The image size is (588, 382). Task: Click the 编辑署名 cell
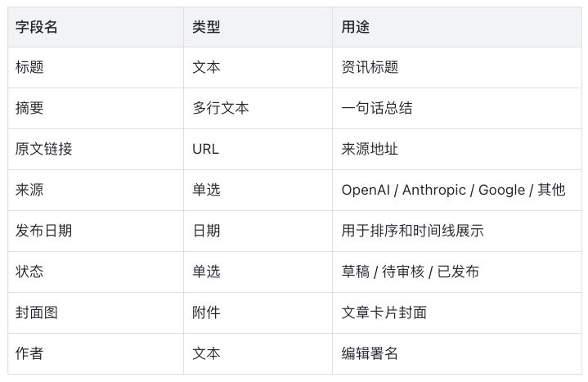coord(457,354)
